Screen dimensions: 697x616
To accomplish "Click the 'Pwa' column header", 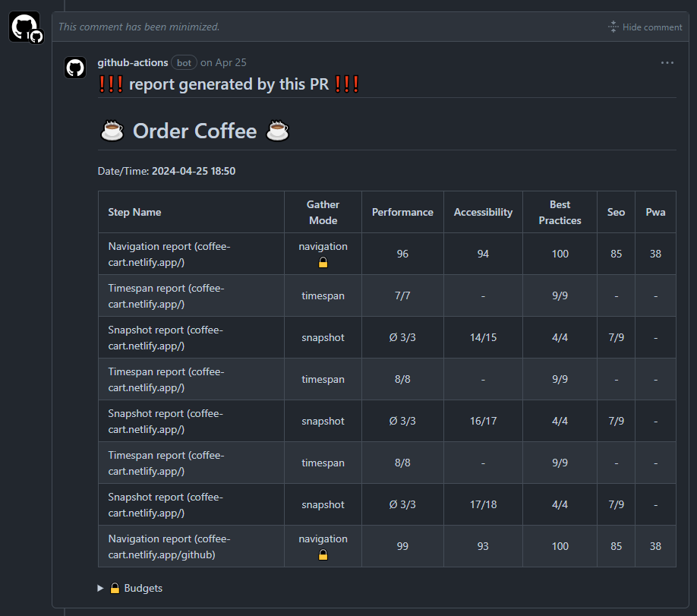I will 655,212.
